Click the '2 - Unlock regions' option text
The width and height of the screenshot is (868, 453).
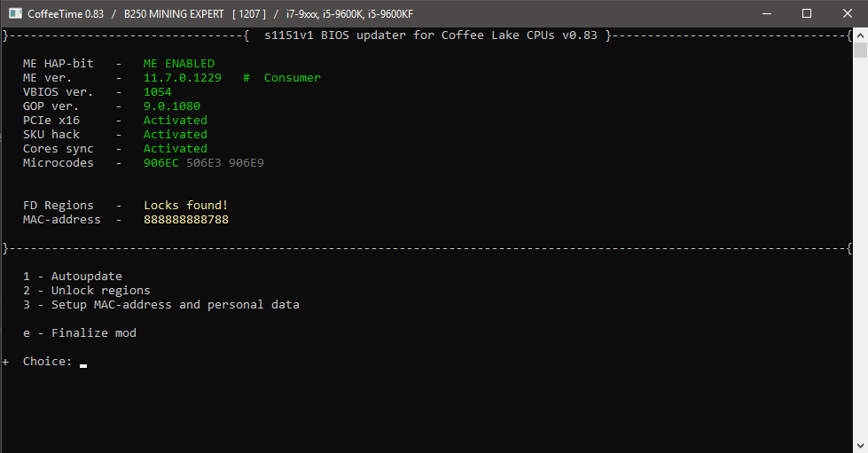[86, 290]
